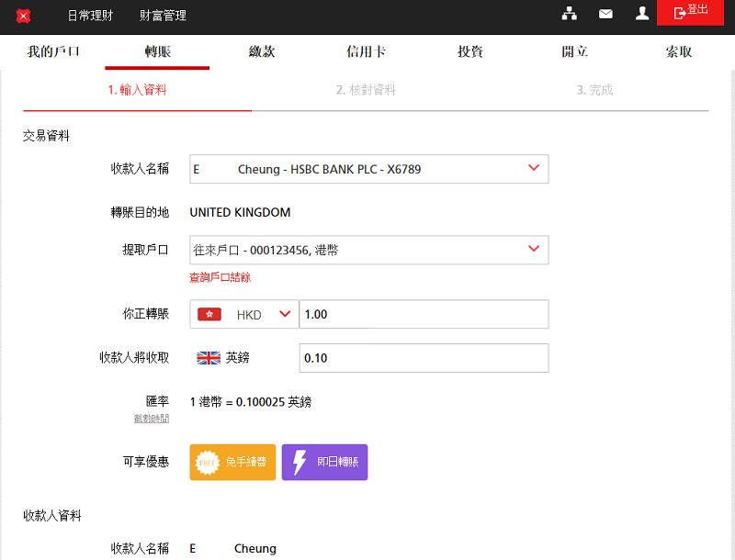Open the 日常理財 menu
Screen dimensions: 735x560
(90, 16)
